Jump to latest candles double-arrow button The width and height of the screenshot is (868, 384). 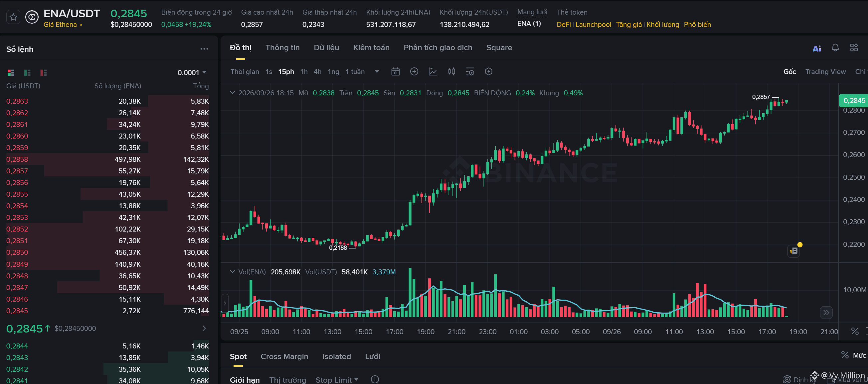click(x=826, y=312)
